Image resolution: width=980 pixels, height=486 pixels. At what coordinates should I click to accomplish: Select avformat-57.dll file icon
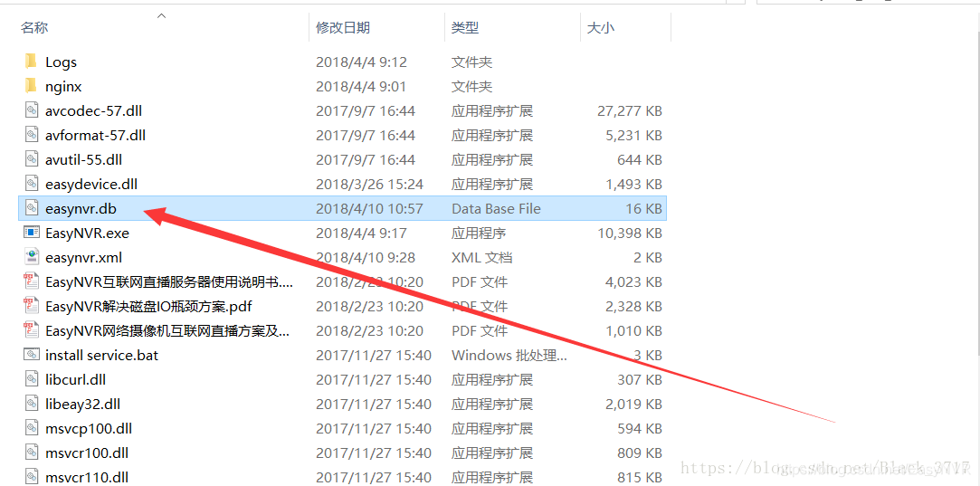click(x=32, y=135)
